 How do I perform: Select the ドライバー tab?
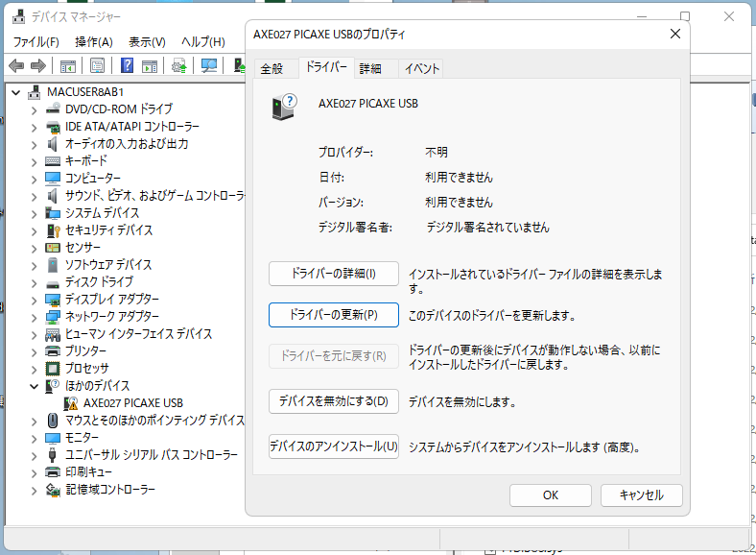click(326, 67)
